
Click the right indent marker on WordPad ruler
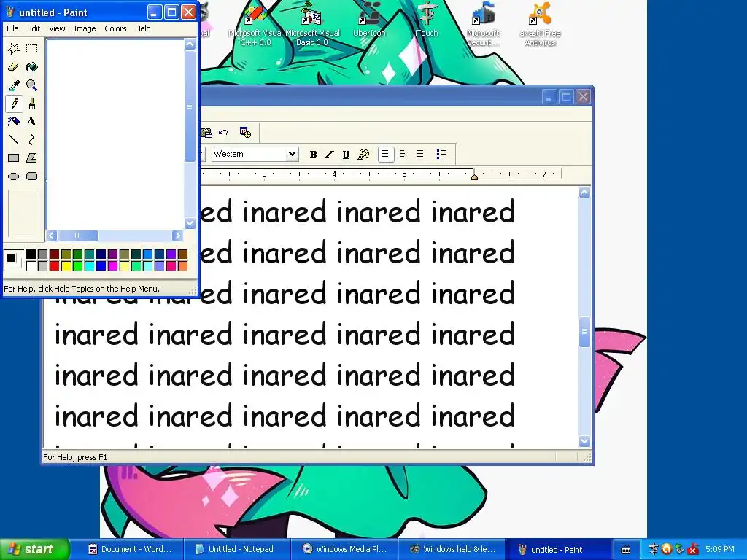tap(474, 176)
